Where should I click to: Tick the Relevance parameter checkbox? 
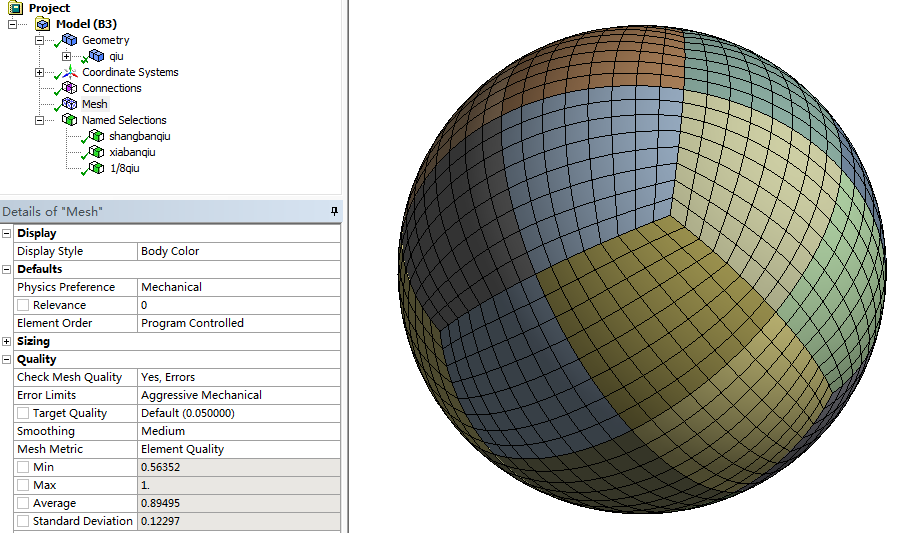[x=23, y=305]
